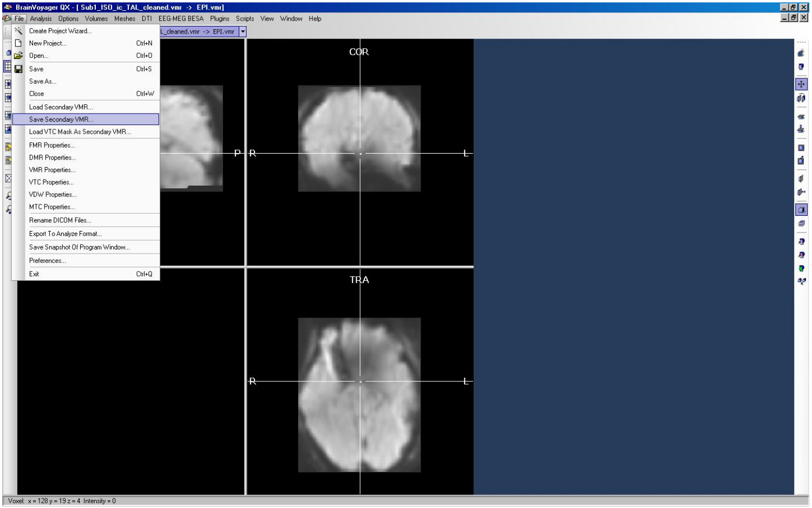Click the dotted grid icon in left toolbar
Viewport: 812px width, 508px height.
point(9,178)
